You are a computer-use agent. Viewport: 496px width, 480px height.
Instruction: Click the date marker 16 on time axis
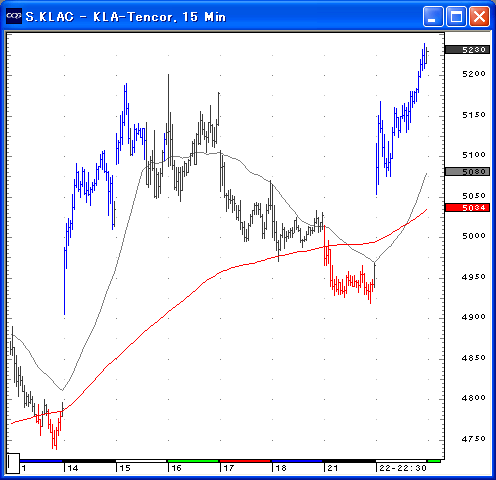176,468
